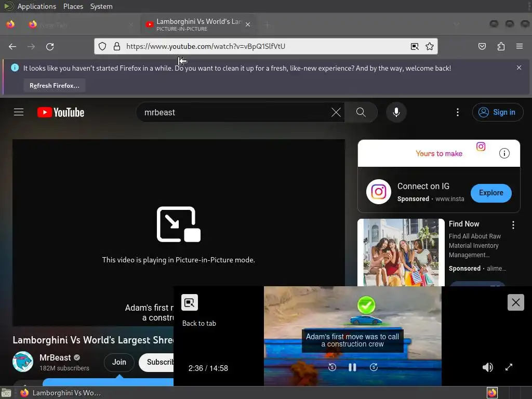Seek backward 5 seconds in PiP
Image resolution: width=532 pixels, height=399 pixels.
coord(332,367)
